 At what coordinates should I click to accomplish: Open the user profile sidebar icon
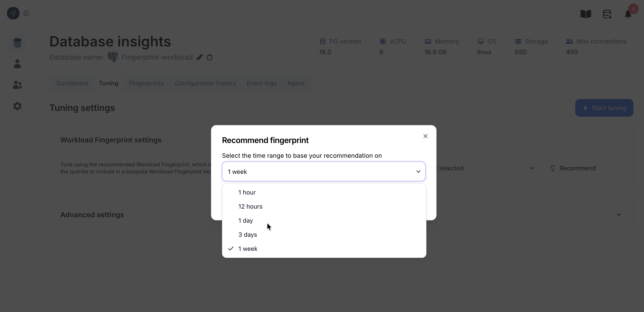pyautogui.click(x=17, y=64)
